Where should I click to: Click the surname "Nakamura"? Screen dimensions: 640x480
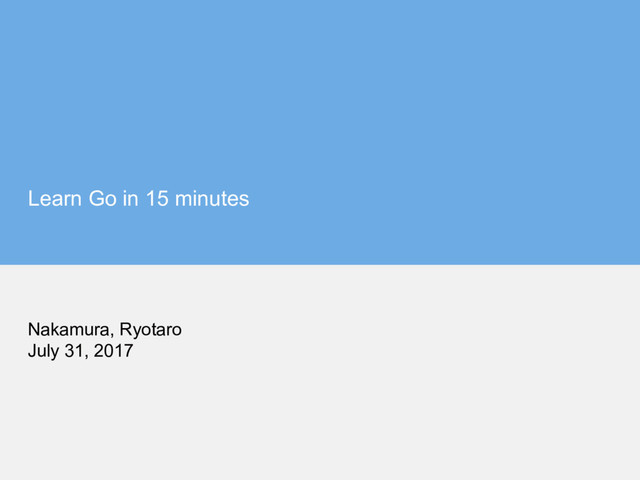(x=69, y=329)
